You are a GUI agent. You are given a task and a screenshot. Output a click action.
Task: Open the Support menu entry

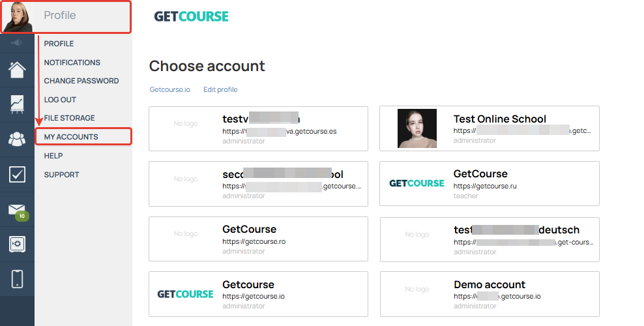(62, 175)
